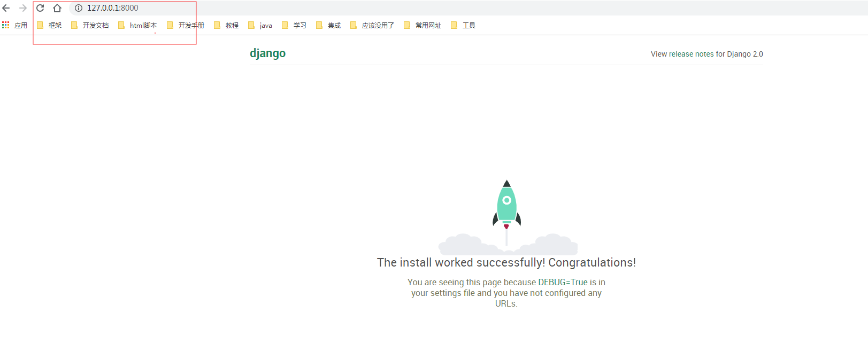Open the 学习 bookmark folder

coord(294,25)
